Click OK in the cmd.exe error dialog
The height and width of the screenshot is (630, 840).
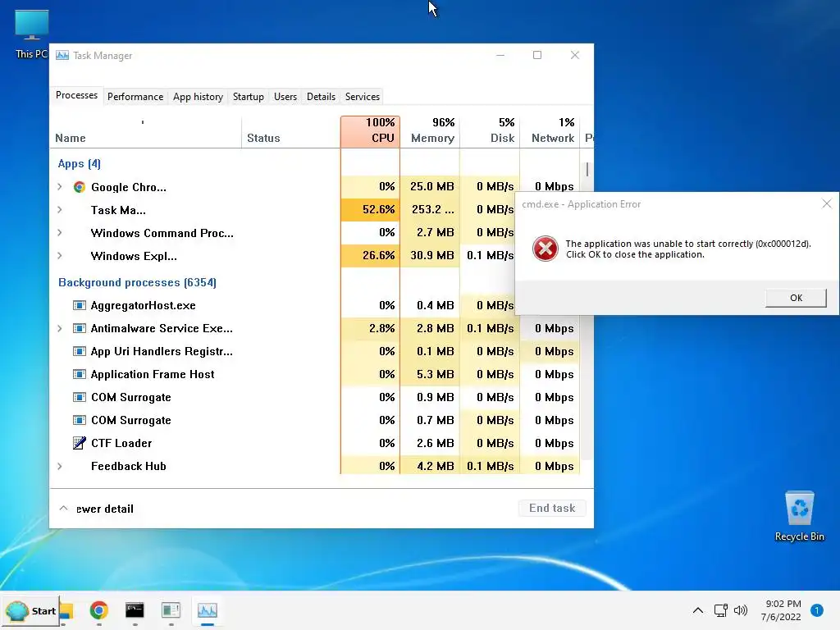coord(796,298)
